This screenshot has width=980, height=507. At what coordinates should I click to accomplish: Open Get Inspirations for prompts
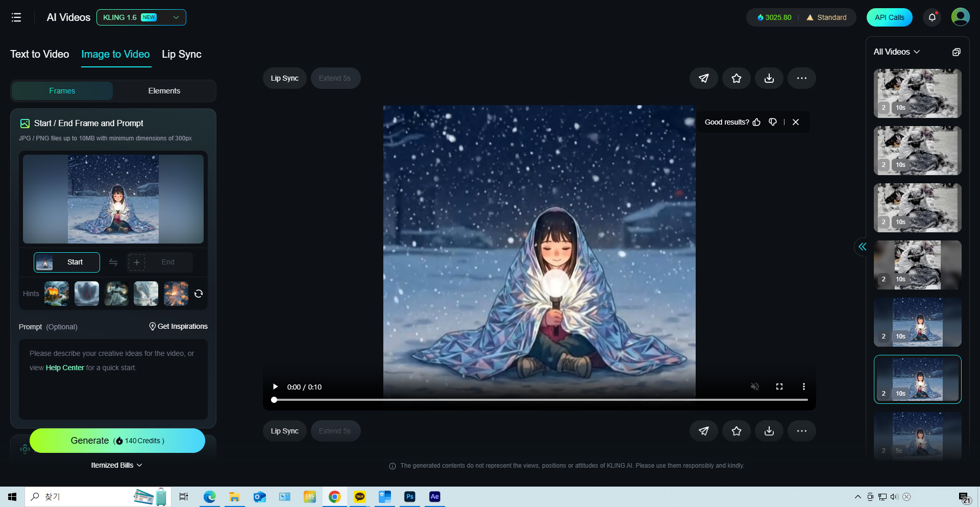click(178, 326)
